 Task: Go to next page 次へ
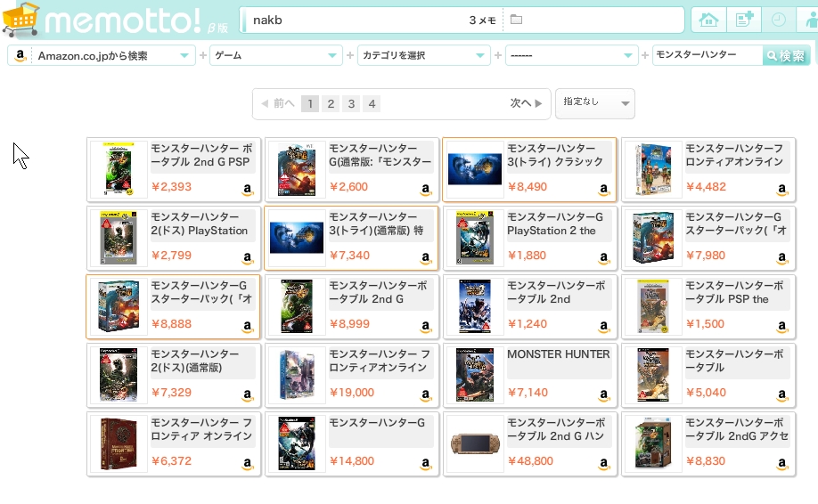tap(526, 103)
